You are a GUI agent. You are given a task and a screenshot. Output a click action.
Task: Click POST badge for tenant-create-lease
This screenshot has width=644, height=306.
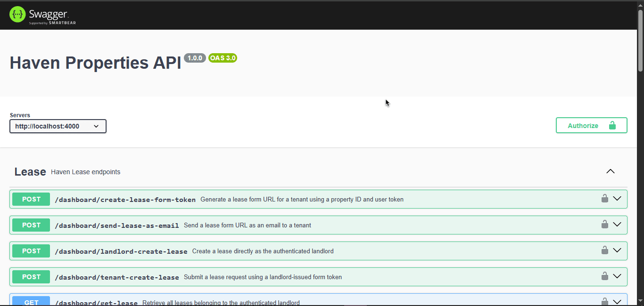pos(31,277)
